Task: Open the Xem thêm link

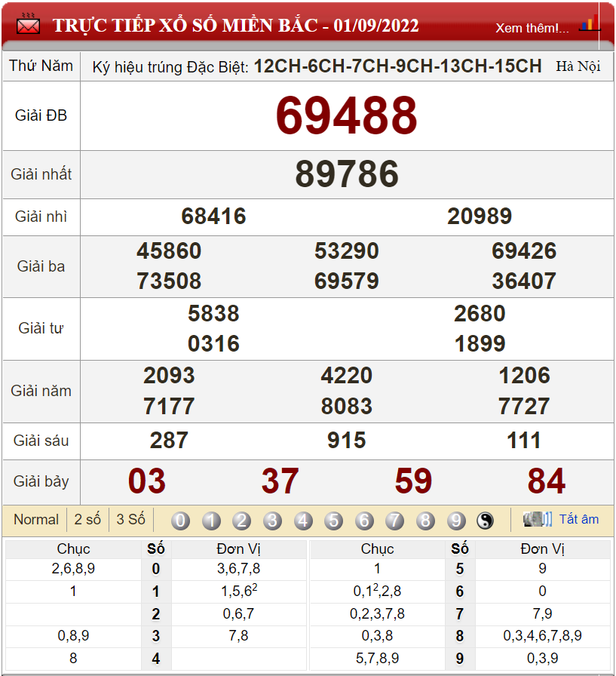Action: [x=532, y=28]
